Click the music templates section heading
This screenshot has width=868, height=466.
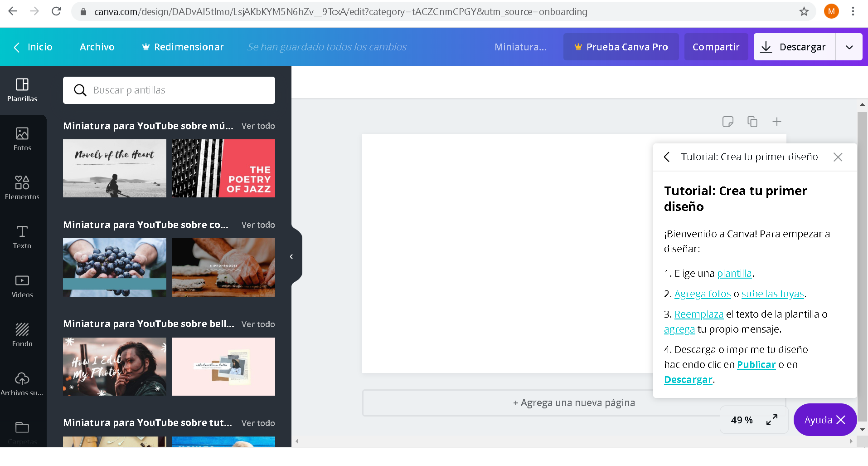148,126
